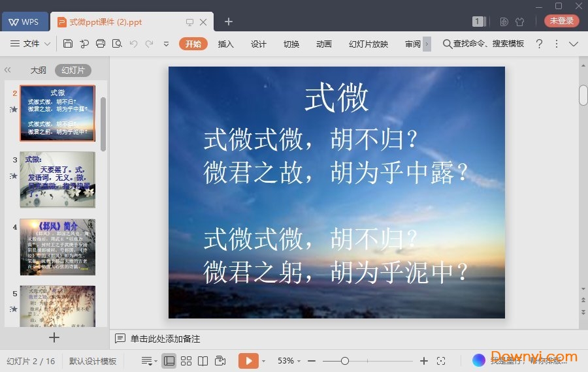588x372 pixels.
Task: Select slide 4 《邶风》简介 thumbnail
Action: [x=57, y=247]
